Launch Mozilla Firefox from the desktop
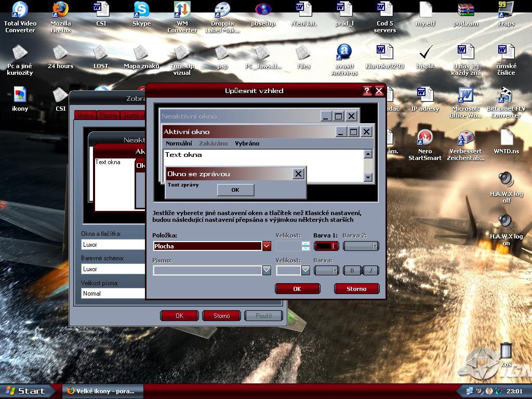532x399 pixels. (x=60, y=10)
